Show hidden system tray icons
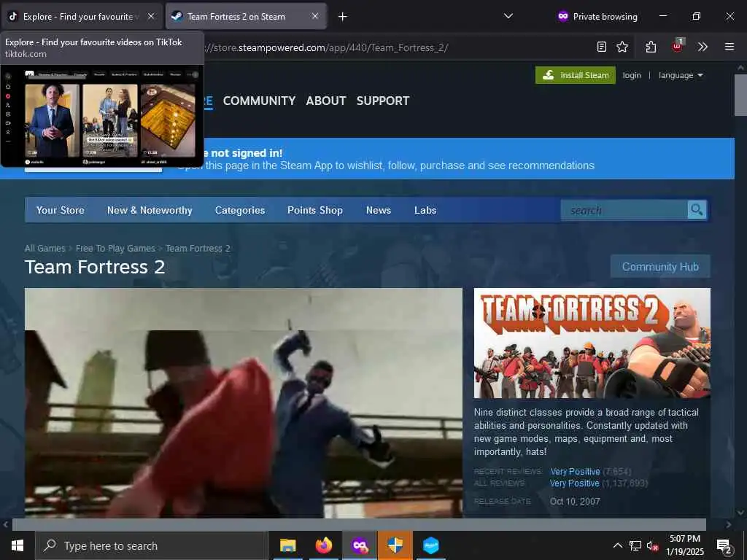 pyautogui.click(x=617, y=545)
